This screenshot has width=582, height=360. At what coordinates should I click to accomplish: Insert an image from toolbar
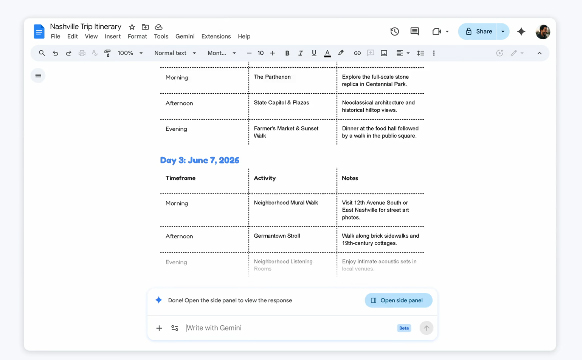click(384, 53)
